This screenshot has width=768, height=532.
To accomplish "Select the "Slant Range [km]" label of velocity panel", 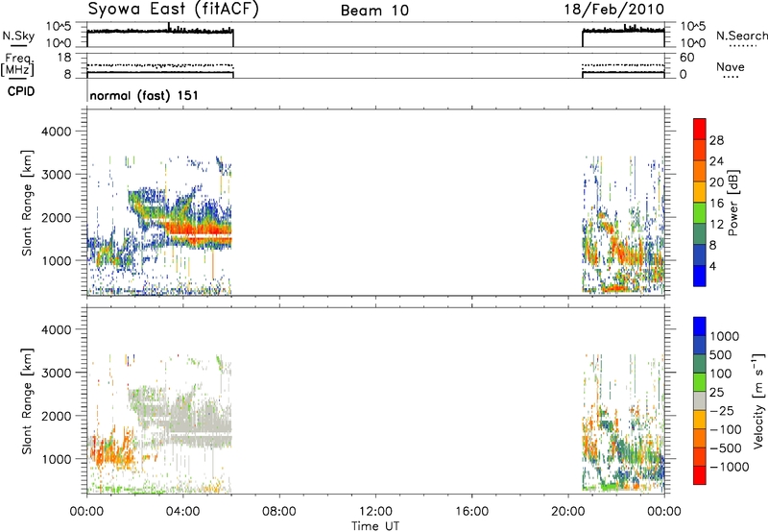I will pos(27,400).
